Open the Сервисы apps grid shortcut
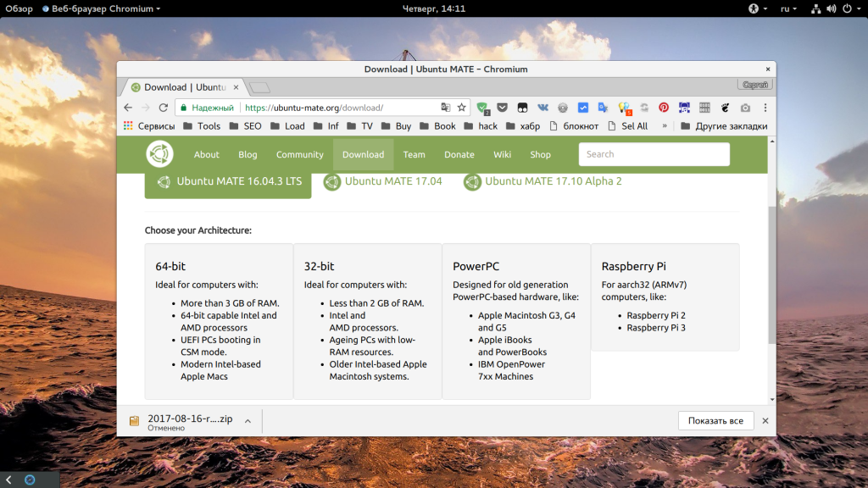The height and width of the screenshot is (488, 868). pos(149,126)
